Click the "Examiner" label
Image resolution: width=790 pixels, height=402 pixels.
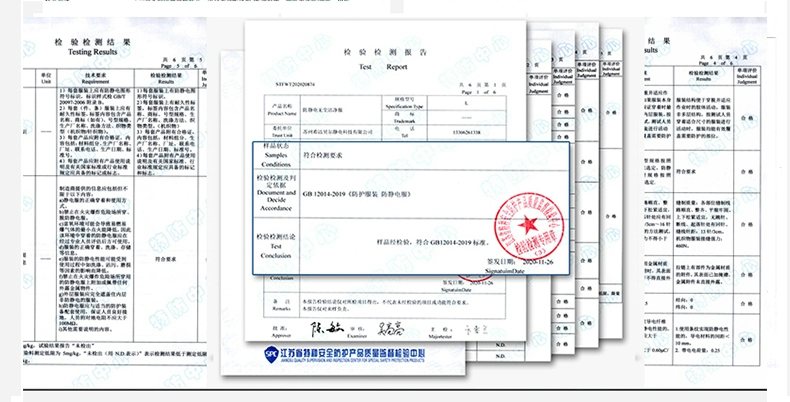tap(357, 336)
